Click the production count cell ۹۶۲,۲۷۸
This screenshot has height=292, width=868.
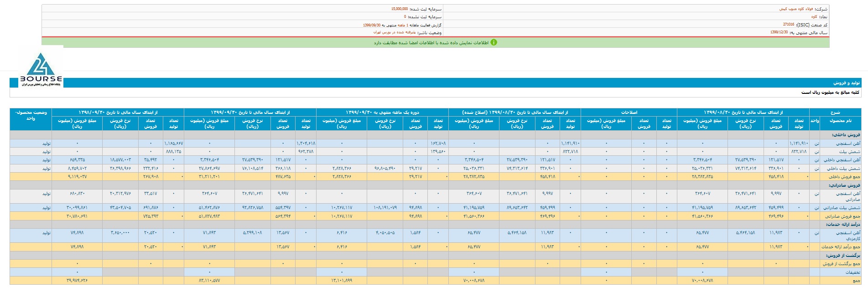coord(307,152)
